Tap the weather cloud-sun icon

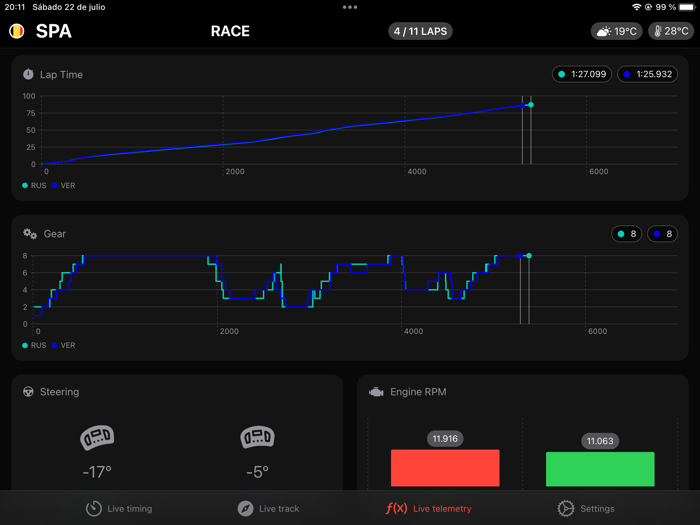604,31
